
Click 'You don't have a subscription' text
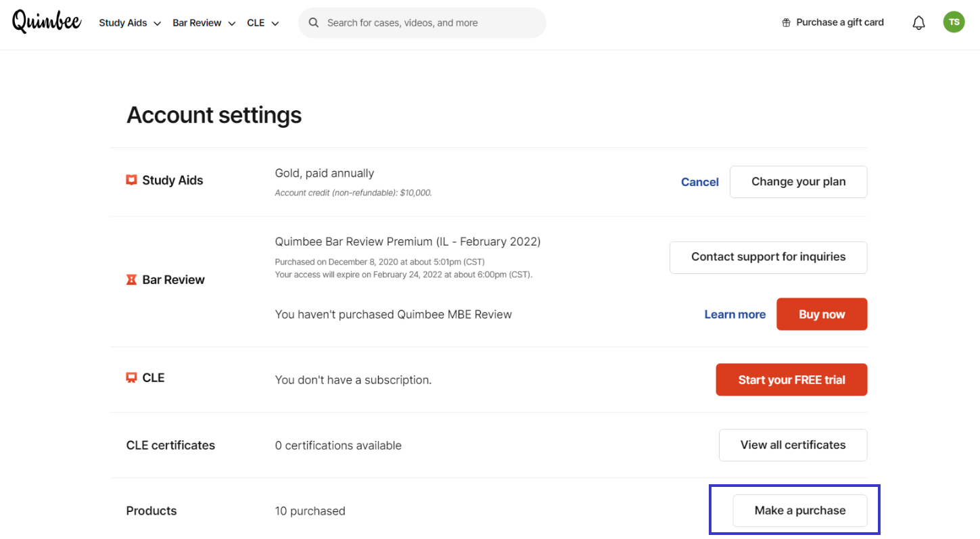tap(353, 380)
